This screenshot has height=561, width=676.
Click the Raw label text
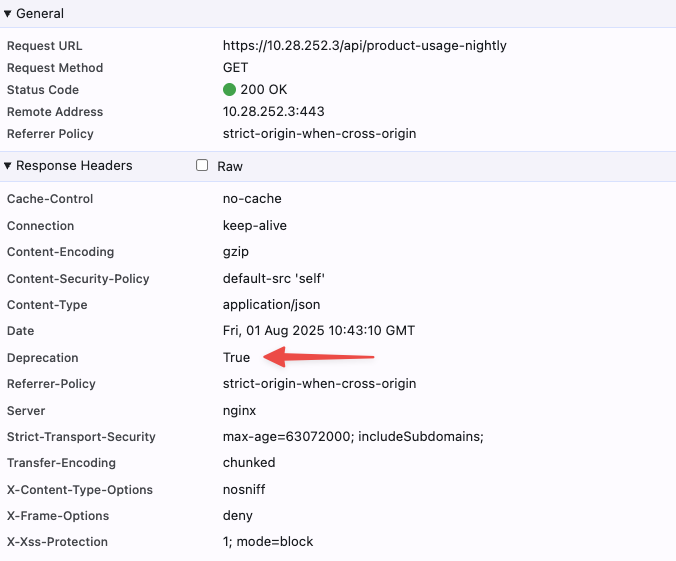(230, 167)
